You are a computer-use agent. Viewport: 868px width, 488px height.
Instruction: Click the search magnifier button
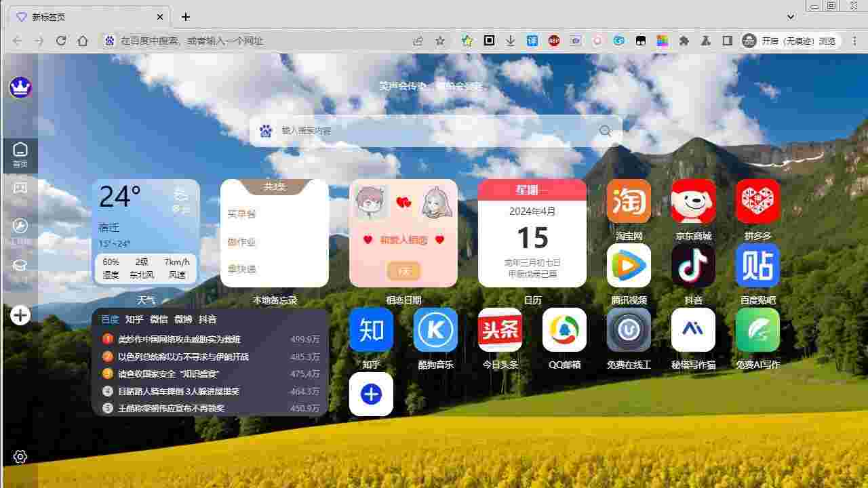point(604,131)
